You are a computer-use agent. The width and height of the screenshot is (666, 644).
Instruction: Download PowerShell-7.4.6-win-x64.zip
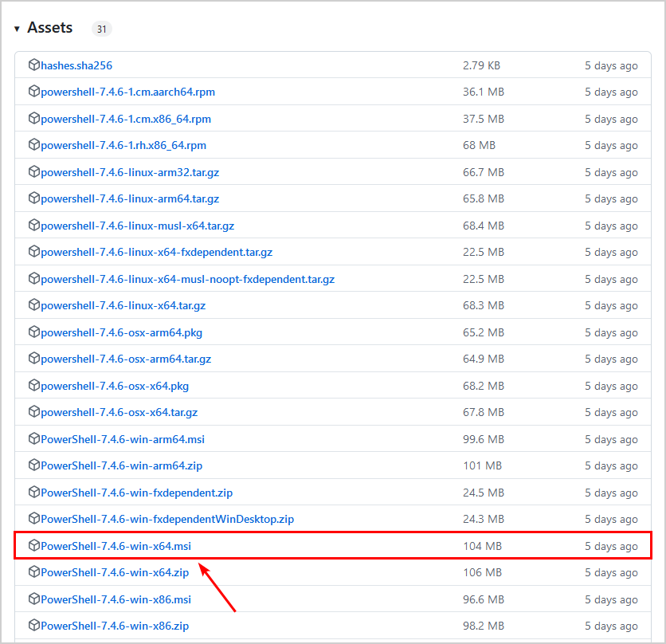(115, 572)
